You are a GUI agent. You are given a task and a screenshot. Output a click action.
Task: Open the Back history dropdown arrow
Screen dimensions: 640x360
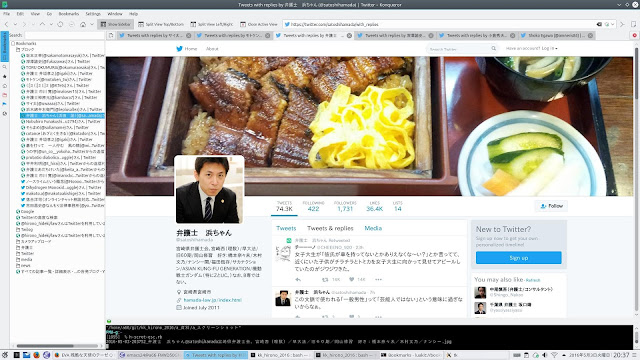coord(15,24)
